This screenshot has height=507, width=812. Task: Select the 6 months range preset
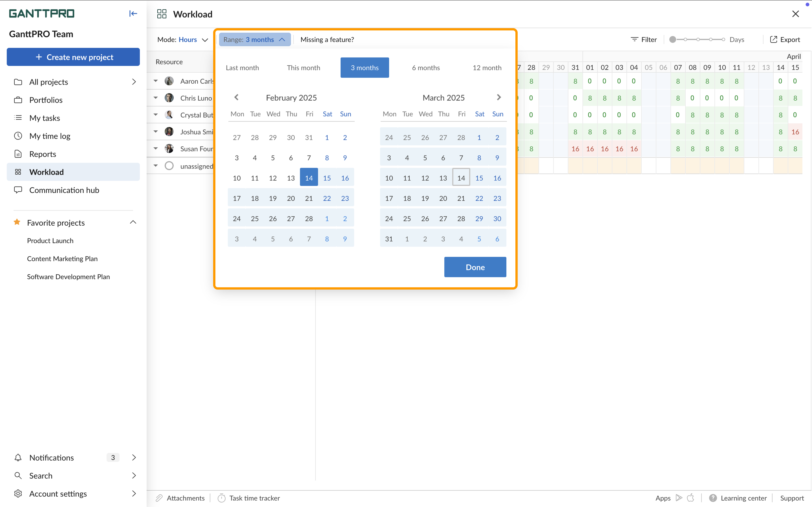(x=426, y=68)
